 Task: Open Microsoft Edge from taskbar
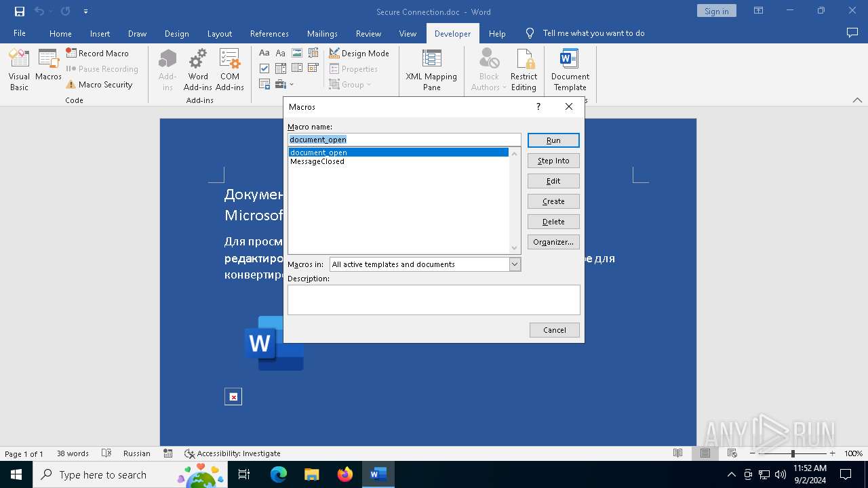(x=278, y=474)
